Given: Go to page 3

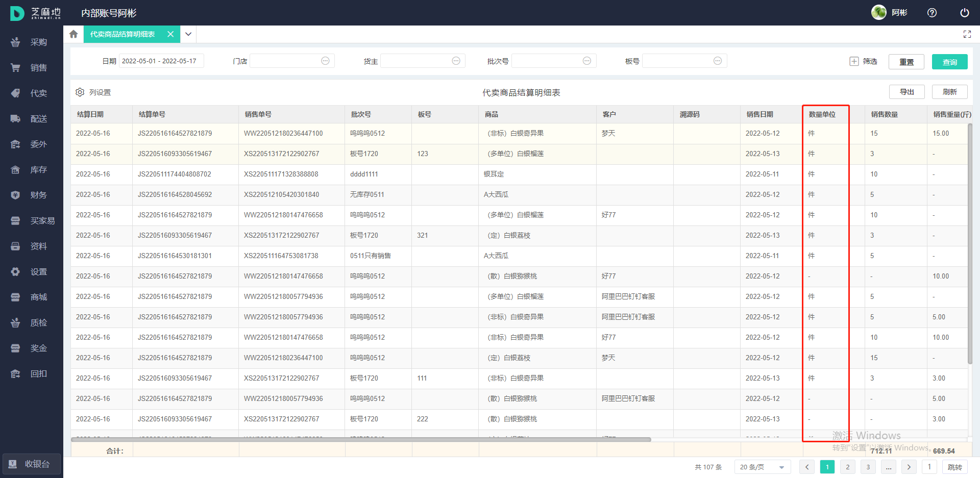Looking at the screenshot, I should (x=868, y=467).
